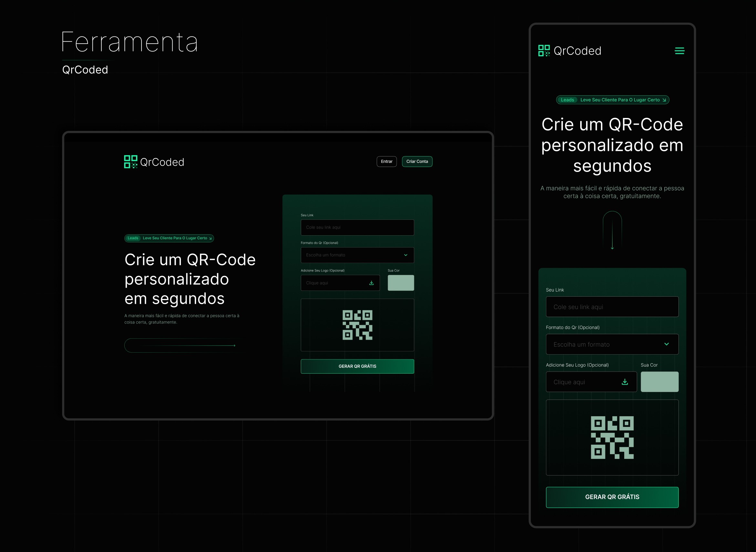
Task: Click the desktop right arrow pill
Action: (182, 345)
